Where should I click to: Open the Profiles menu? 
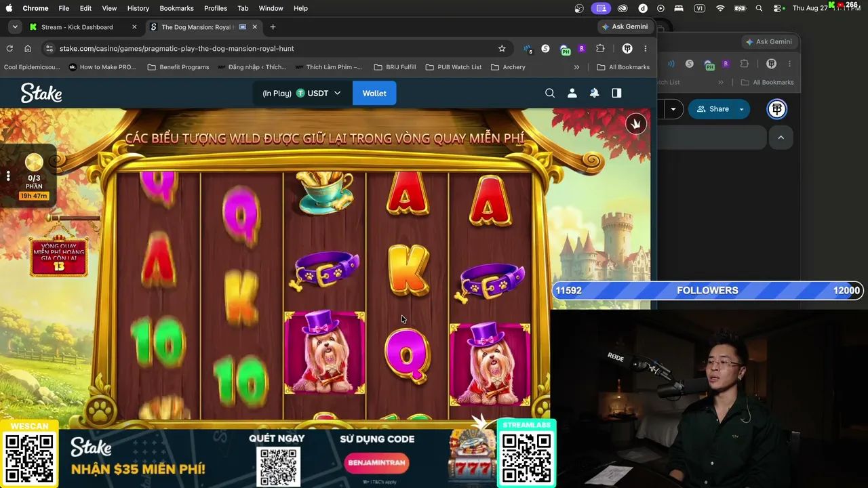216,8
